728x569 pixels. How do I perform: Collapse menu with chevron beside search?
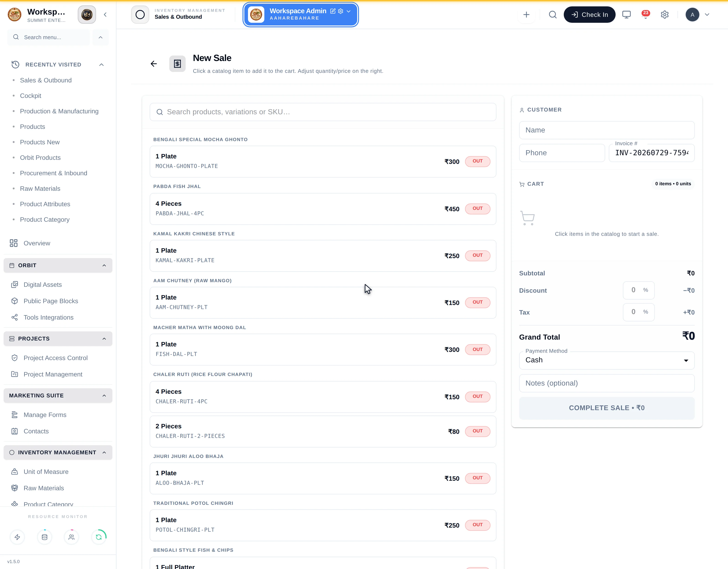tap(100, 37)
